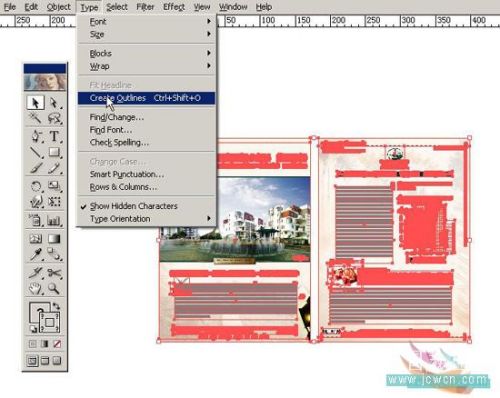Expand the Blocks submenu
This screenshot has width=500, height=398.
pyautogui.click(x=147, y=53)
